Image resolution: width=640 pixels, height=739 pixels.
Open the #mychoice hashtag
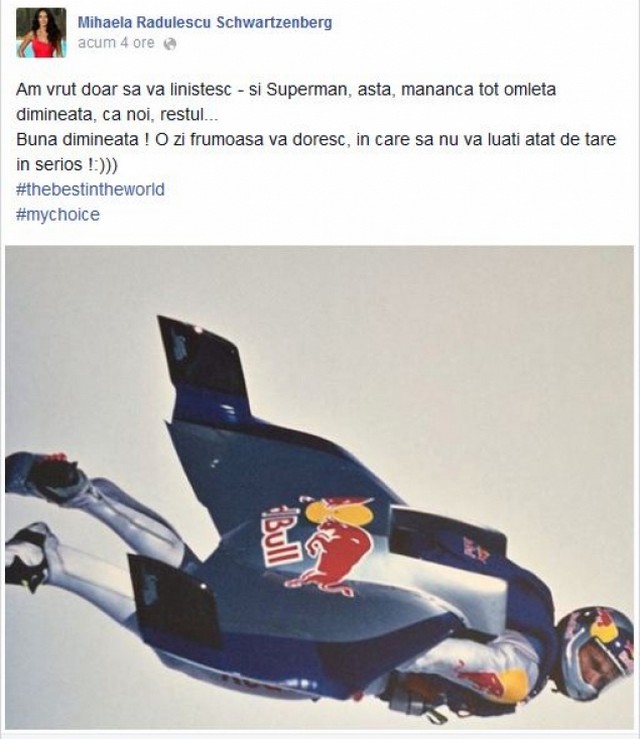[x=57, y=214]
